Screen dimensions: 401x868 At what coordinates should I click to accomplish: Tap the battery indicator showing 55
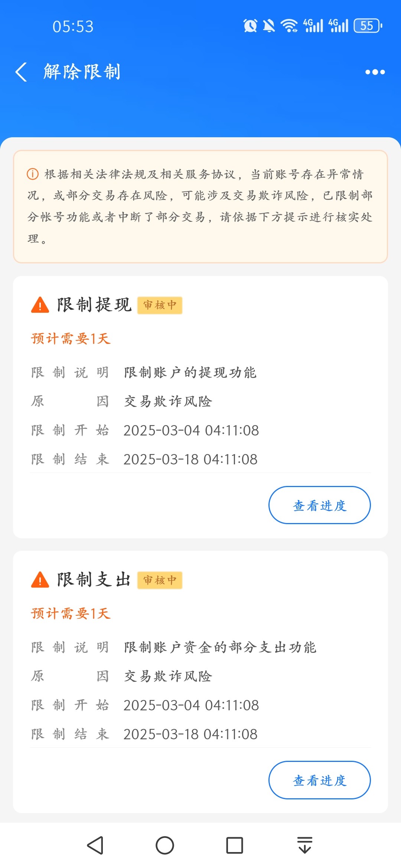tap(368, 26)
